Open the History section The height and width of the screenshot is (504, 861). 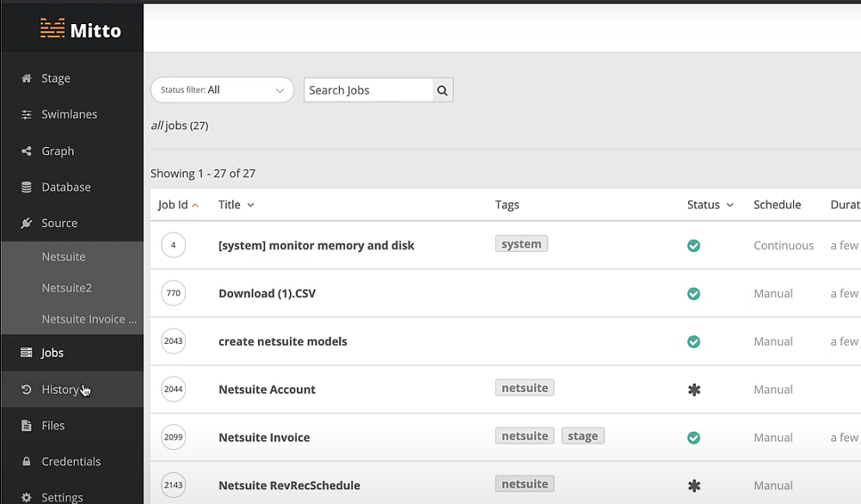[x=60, y=389]
